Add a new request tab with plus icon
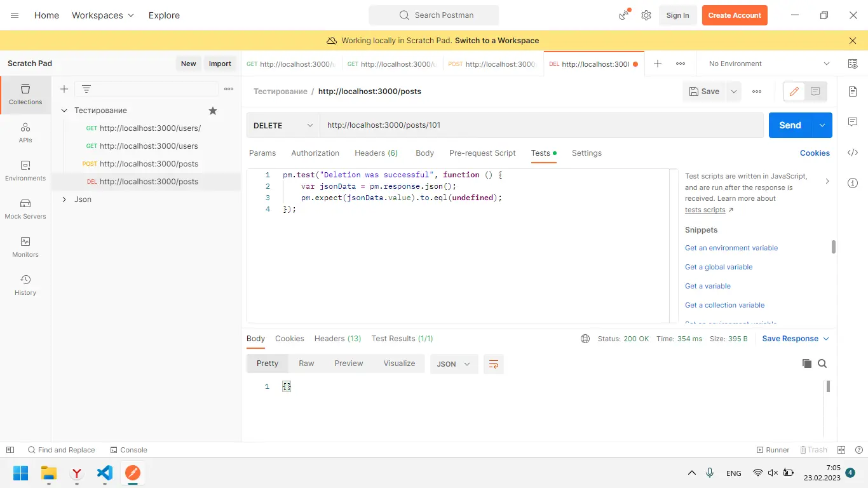This screenshot has height=488, width=868. pos(658,64)
